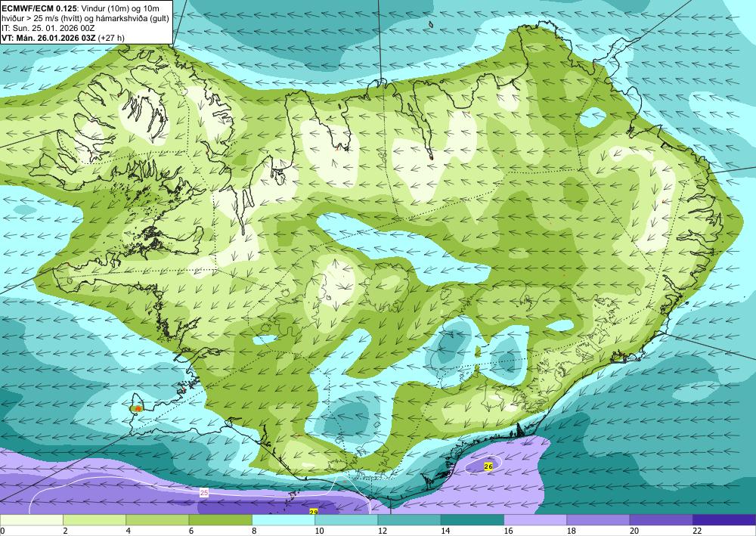
Task: Click the yellow '29' maximum gust label
Action: coord(314,512)
